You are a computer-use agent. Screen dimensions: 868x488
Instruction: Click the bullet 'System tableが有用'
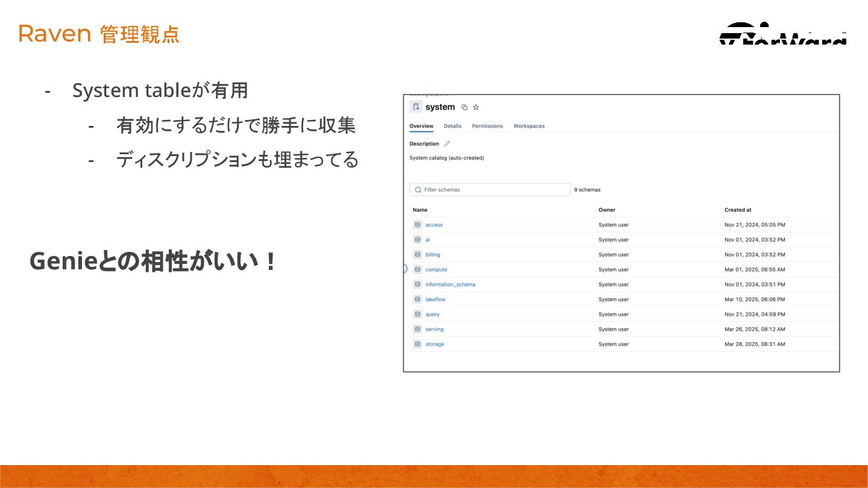coord(160,90)
